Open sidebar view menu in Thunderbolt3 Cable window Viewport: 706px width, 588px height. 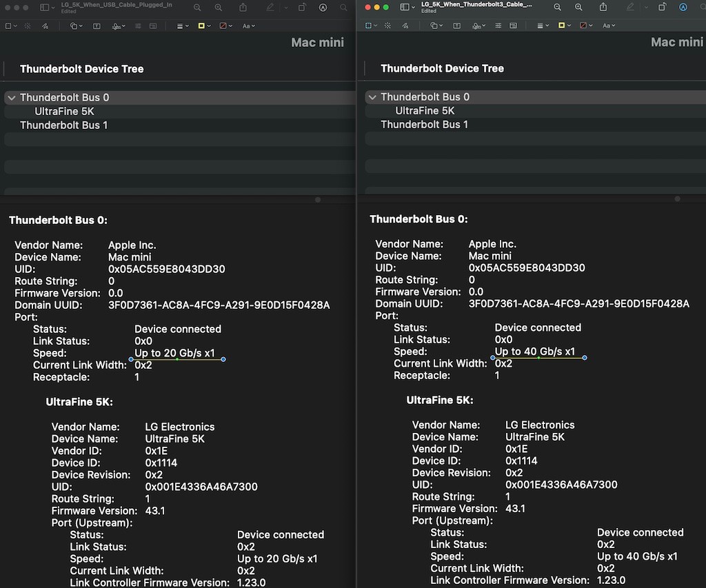(407, 7)
